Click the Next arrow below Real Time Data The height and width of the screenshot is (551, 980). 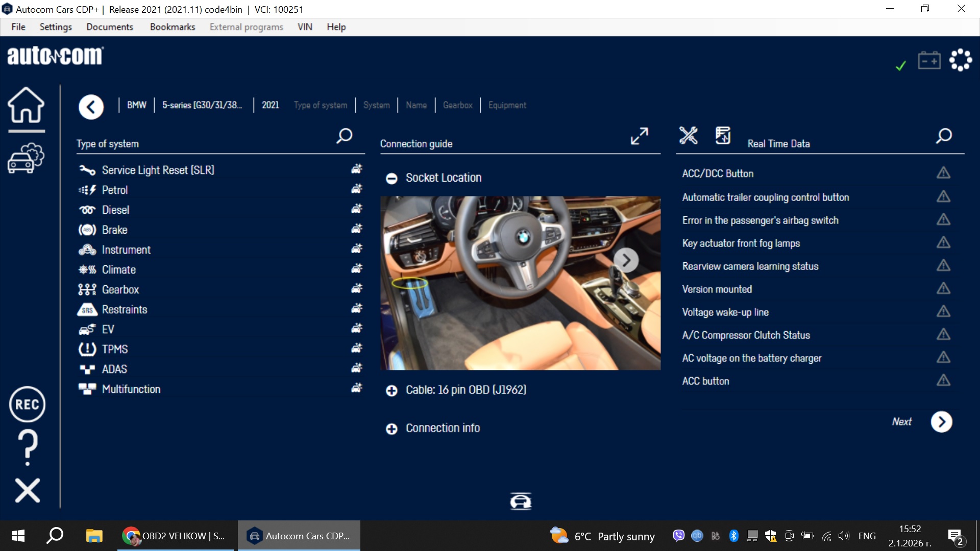tap(941, 421)
